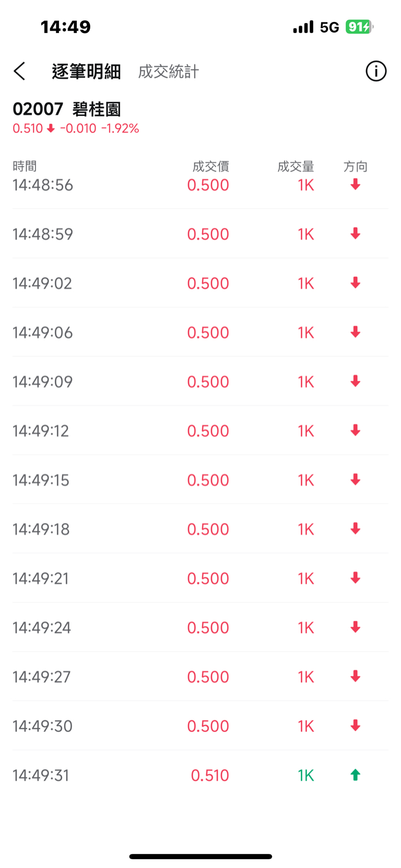The width and height of the screenshot is (401, 868).
Task: Switch to the 成交統計 tab
Action: tap(168, 72)
